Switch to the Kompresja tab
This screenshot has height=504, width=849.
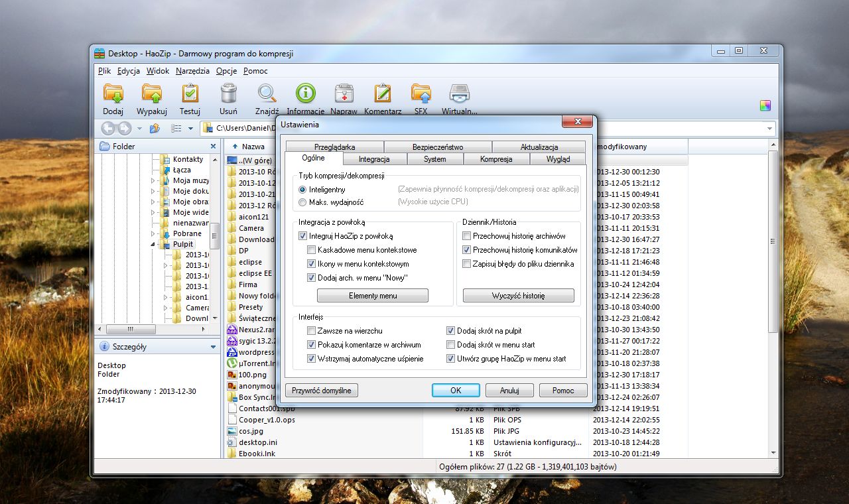pyautogui.click(x=496, y=159)
